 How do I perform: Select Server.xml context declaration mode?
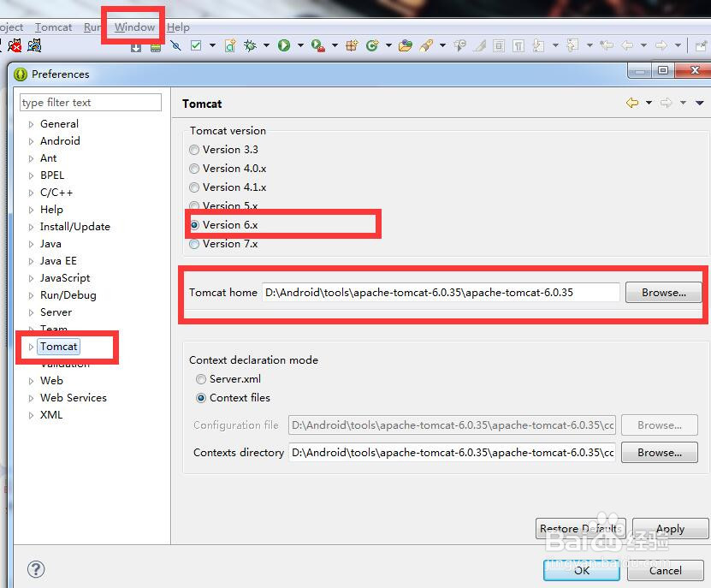(x=201, y=379)
